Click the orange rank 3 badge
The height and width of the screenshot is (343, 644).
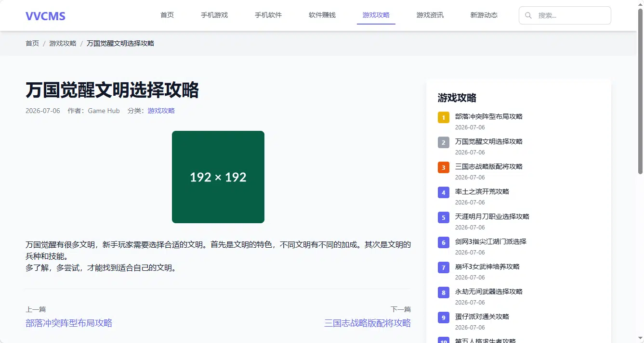coord(444,167)
